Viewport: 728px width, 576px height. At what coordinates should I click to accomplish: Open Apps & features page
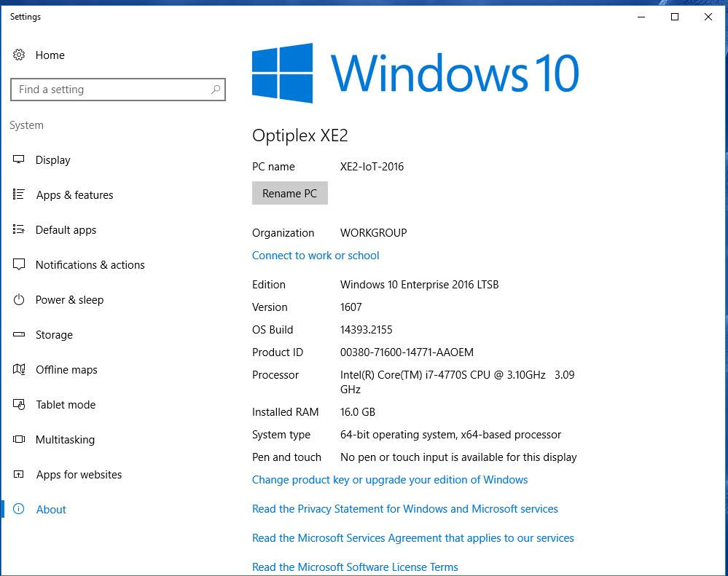tap(75, 194)
